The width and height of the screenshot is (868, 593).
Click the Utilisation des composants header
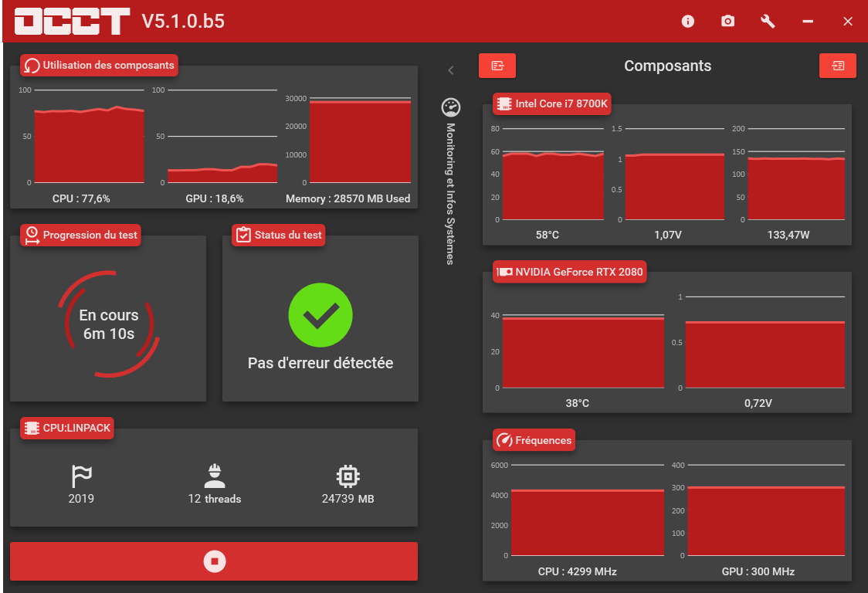tap(99, 66)
